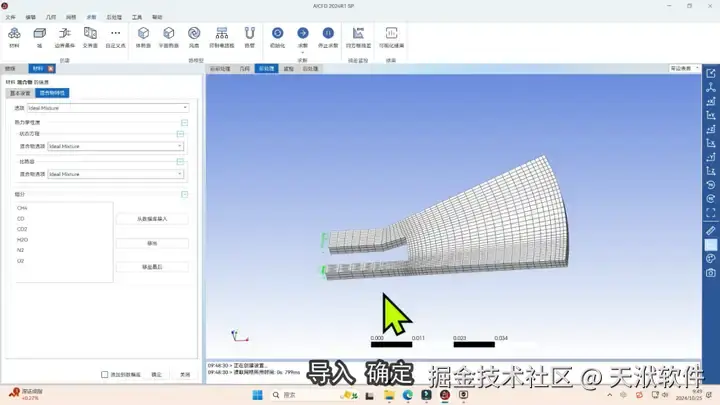720x405 pixels.
Task: Click the residual monitor chart icon
Action: tap(358, 34)
